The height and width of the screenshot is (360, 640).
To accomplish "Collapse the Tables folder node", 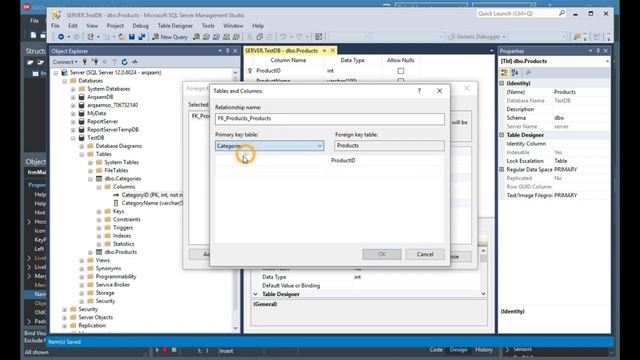I will tap(82, 154).
